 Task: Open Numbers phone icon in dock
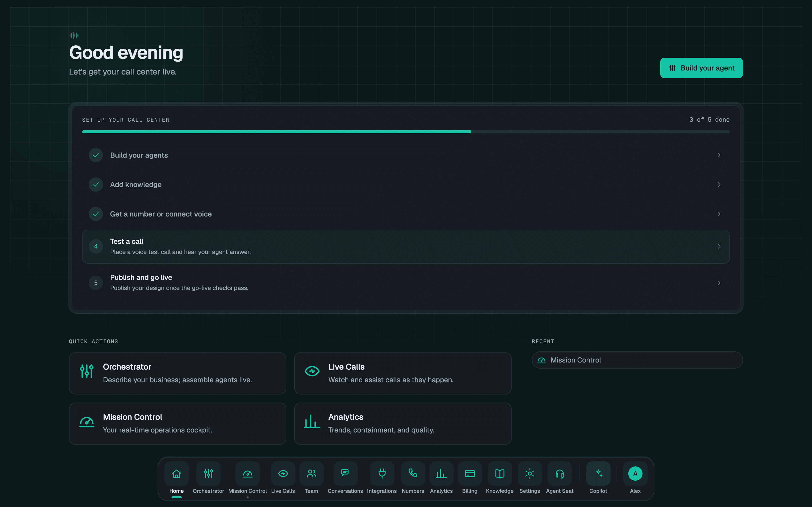tap(413, 474)
